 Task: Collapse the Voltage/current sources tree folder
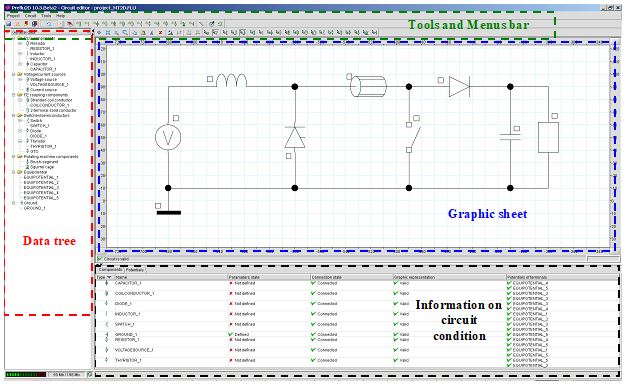click(14, 74)
